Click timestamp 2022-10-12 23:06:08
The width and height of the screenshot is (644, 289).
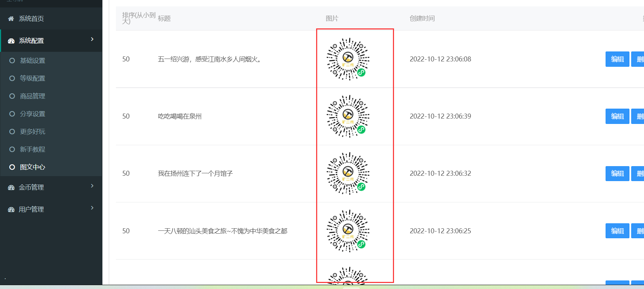[x=440, y=59]
